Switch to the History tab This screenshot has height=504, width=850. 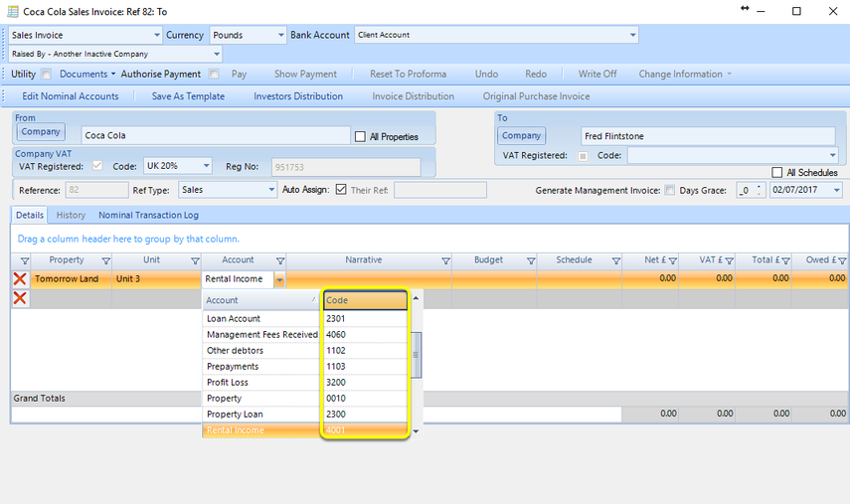point(71,215)
